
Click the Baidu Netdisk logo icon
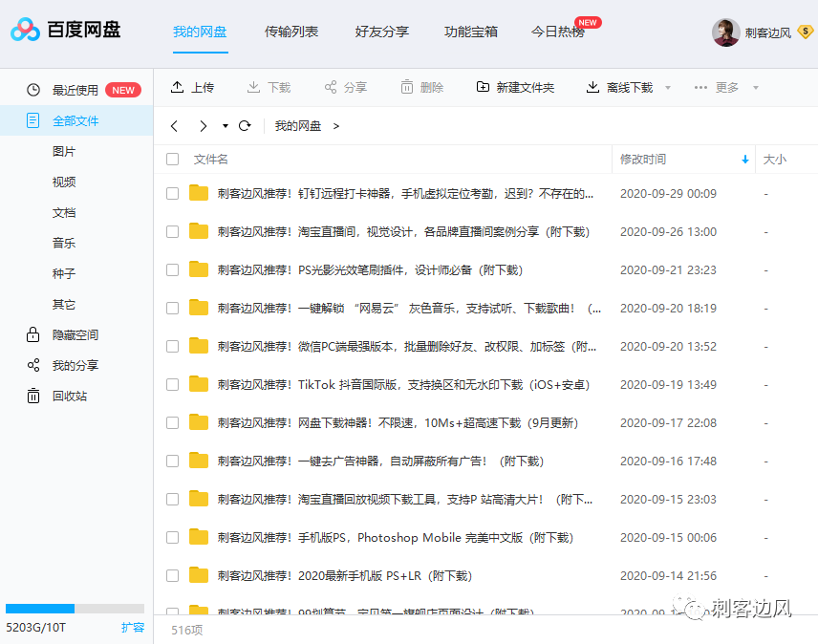pos(25,30)
